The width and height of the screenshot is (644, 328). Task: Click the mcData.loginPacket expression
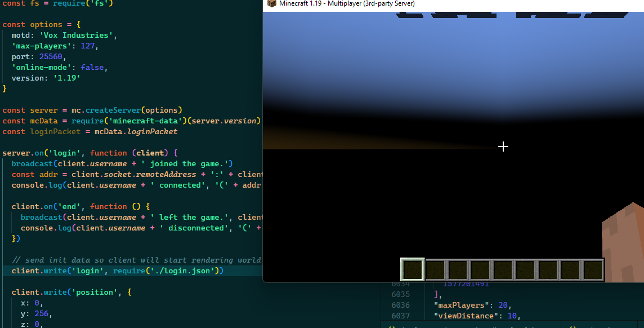136,131
